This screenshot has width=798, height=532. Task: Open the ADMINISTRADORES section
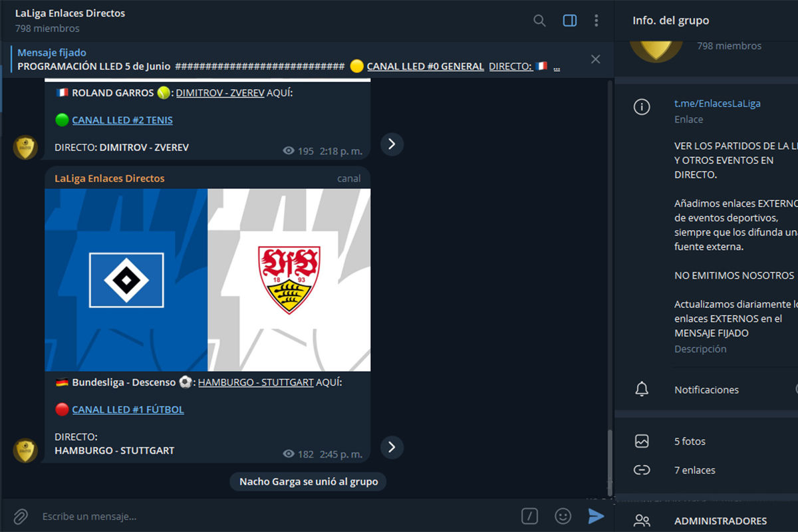click(x=720, y=521)
